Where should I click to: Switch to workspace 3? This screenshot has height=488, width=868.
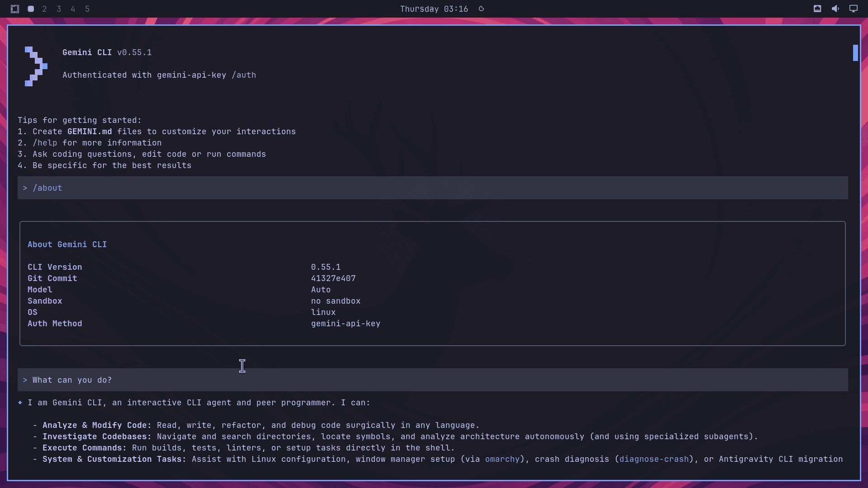coord(59,9)
